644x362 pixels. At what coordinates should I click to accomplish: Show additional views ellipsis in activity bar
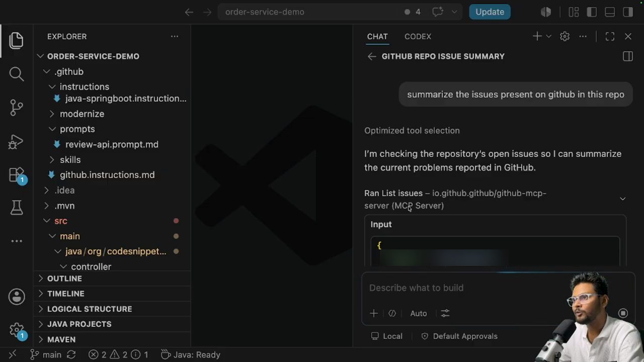16,241
